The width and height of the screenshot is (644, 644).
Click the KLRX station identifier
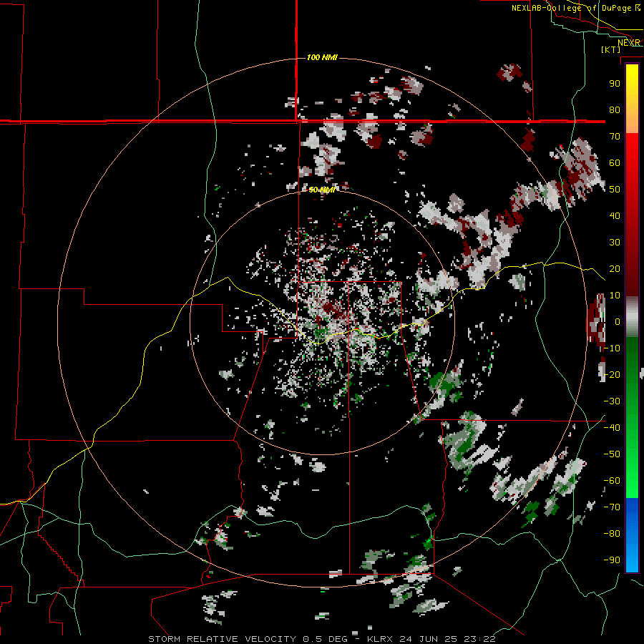[380, 639]
